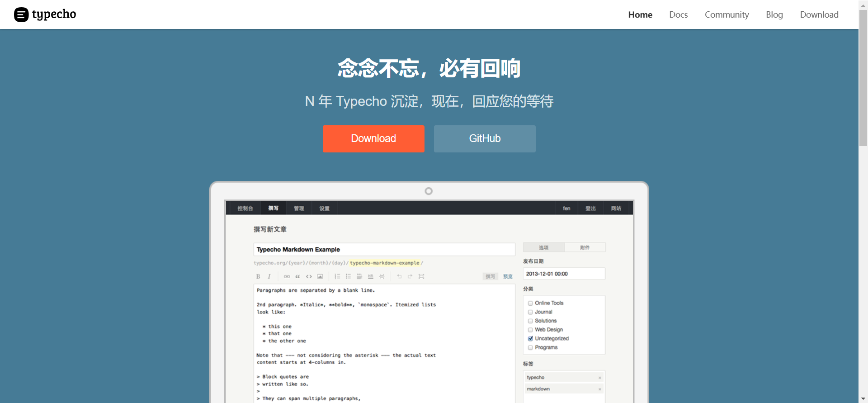Switch to the 选项 options tab
The image size is (868, 403).
[x=543, y=247]
